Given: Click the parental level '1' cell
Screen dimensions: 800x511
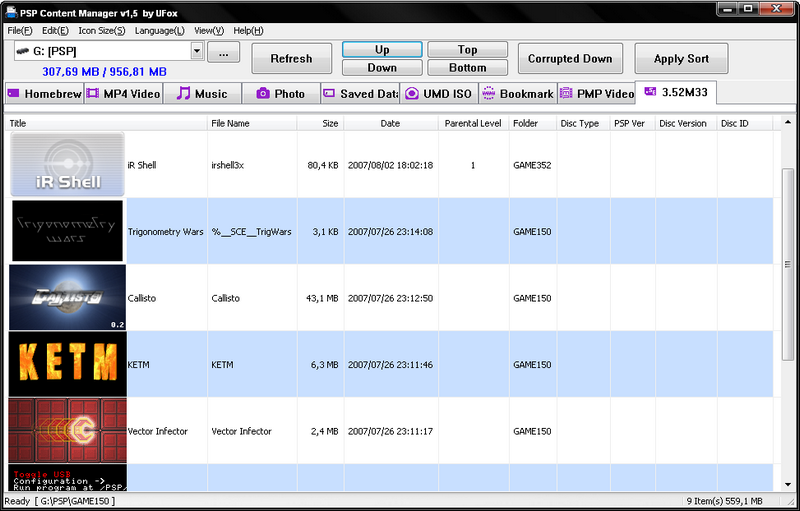Looking at the screenshot, I should point(473,165).
